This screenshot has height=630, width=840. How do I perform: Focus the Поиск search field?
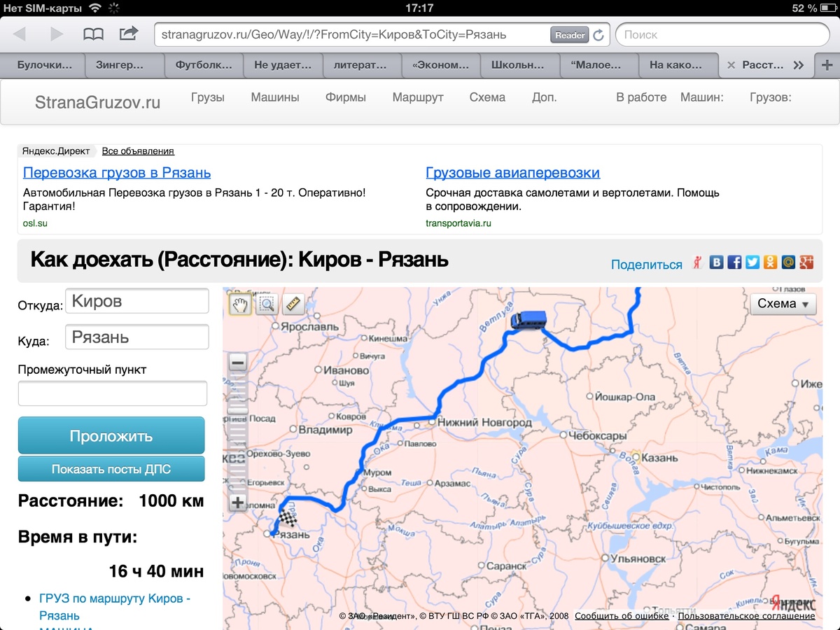[722, 34]
